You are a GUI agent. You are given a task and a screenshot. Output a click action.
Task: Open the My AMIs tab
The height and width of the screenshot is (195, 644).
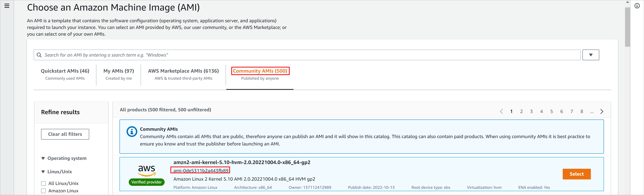click(119, 74)
